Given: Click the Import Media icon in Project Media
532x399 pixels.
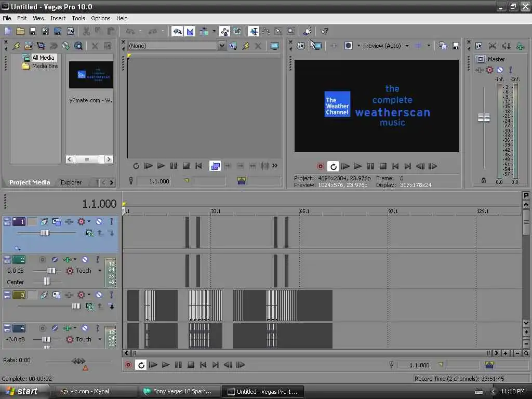Looking at the screenshot, I should click(x=28, y=46).
